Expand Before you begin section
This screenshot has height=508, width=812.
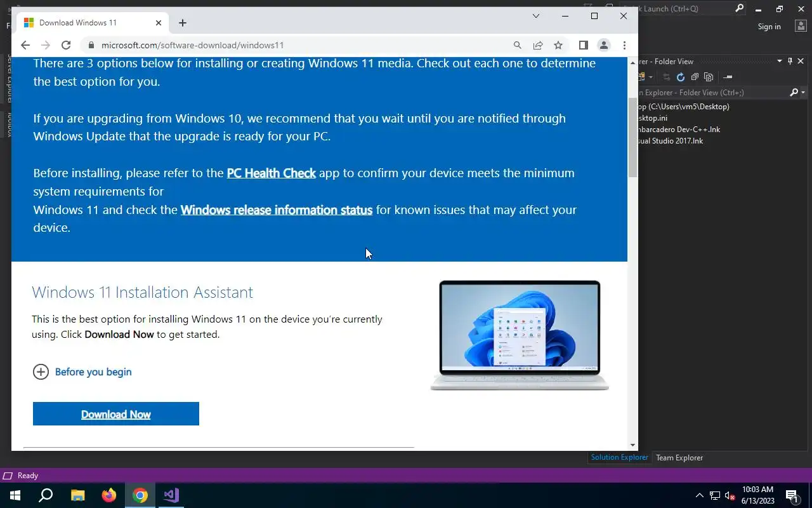point(82,371)
